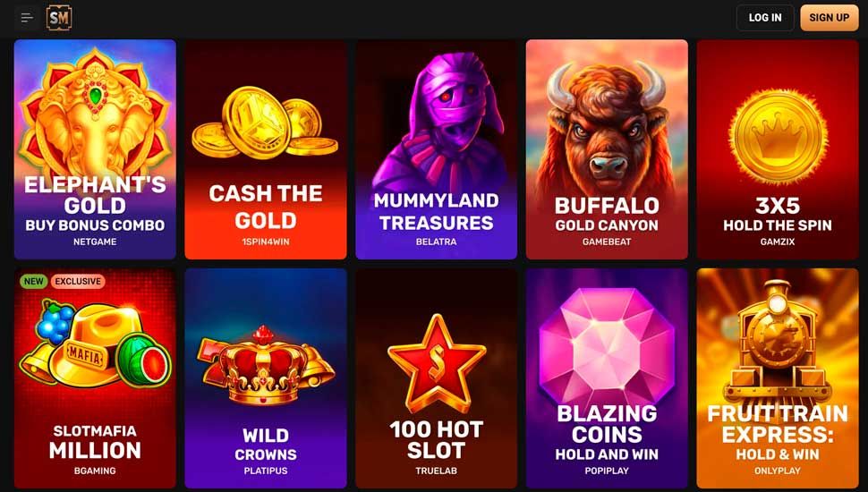
Task: Click the golden crown coin icon
Action: 778,137
